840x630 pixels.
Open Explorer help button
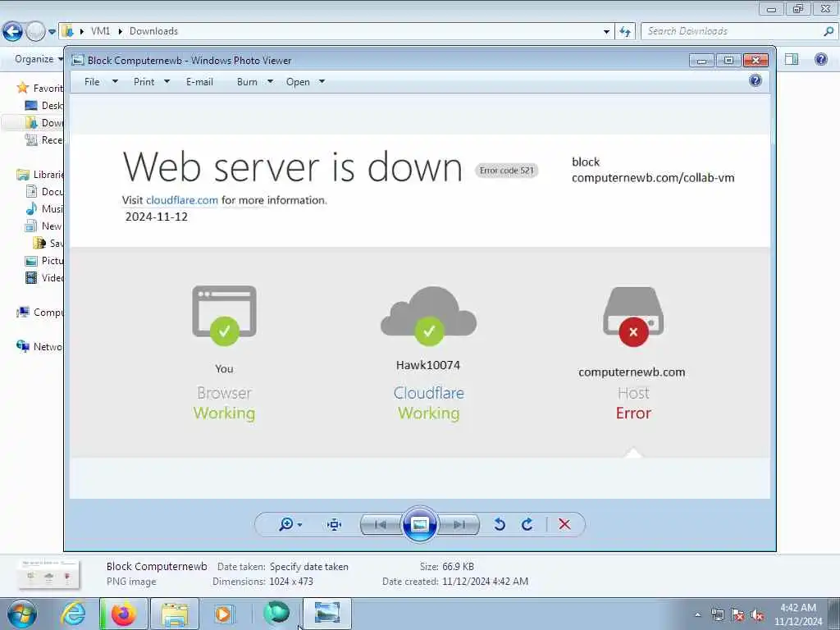tap(820, 59)
